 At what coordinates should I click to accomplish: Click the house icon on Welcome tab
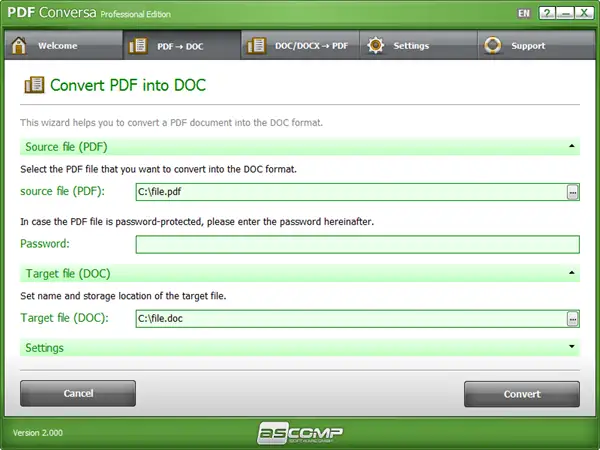[x=19, y=46]
